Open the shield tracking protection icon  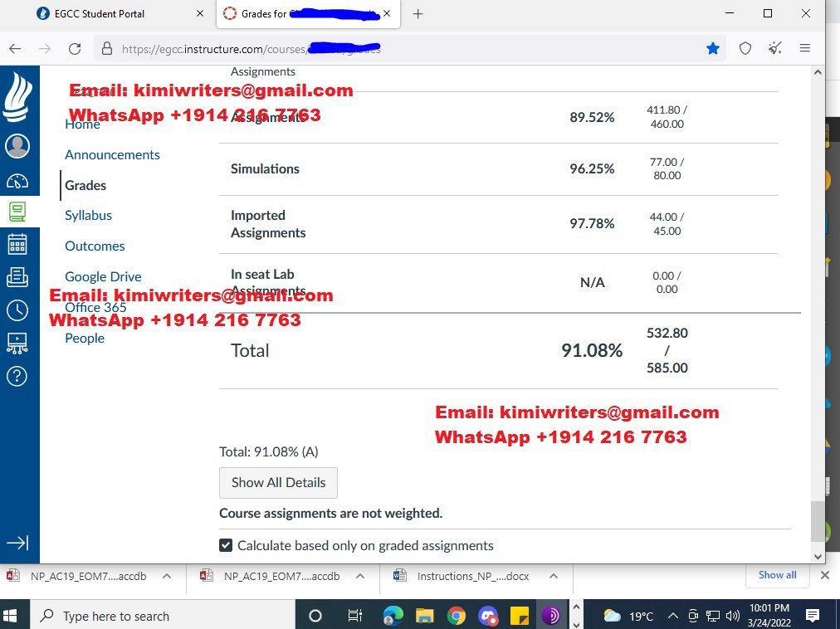point(745,49)
